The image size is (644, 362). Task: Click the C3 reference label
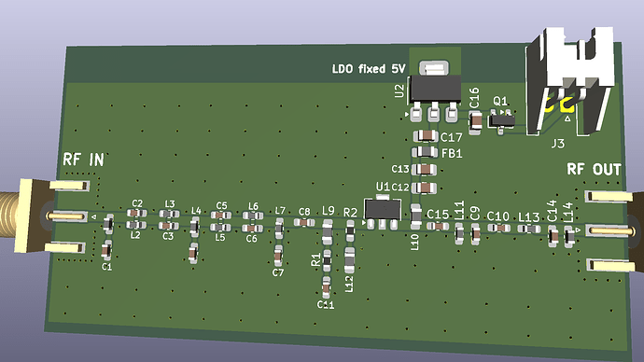[x=168, y=236]
